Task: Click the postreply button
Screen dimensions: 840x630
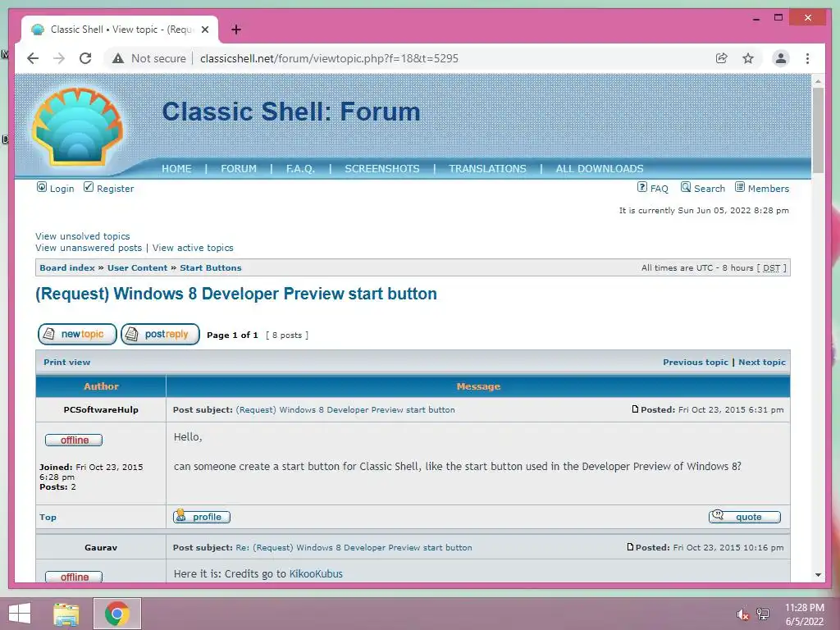Action: tap(160, 335)
